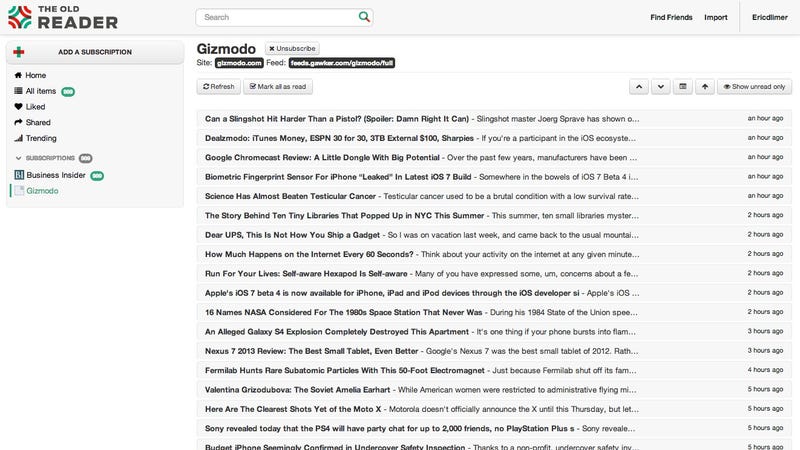The height and width of the screenshot is (450, 800).
Task: Open the Valentina Grizodubova article
Action: (x=494, y=390)
